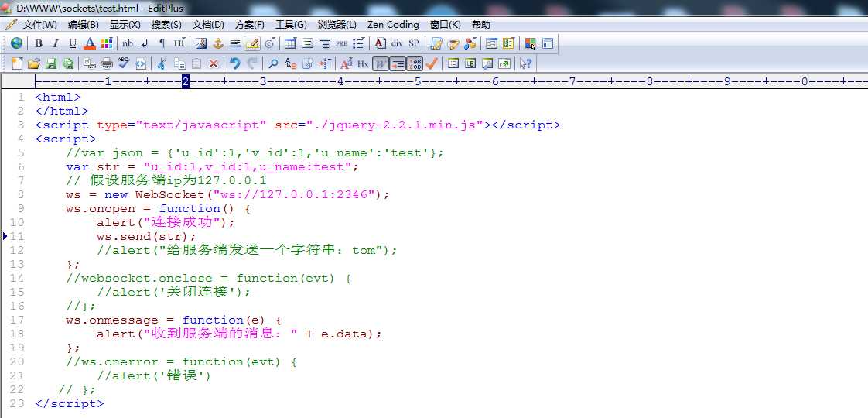Open Hex viewer Hx icon
Viewport: 868px width, 418px height.
[363, 63]
